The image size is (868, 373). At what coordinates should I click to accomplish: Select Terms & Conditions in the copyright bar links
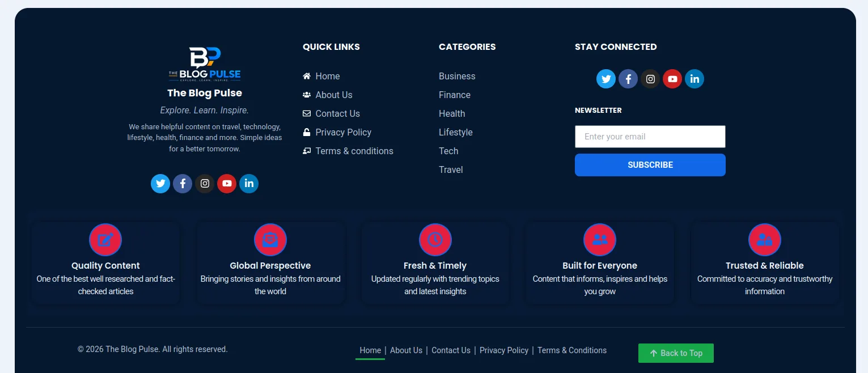tap(572, 350)
